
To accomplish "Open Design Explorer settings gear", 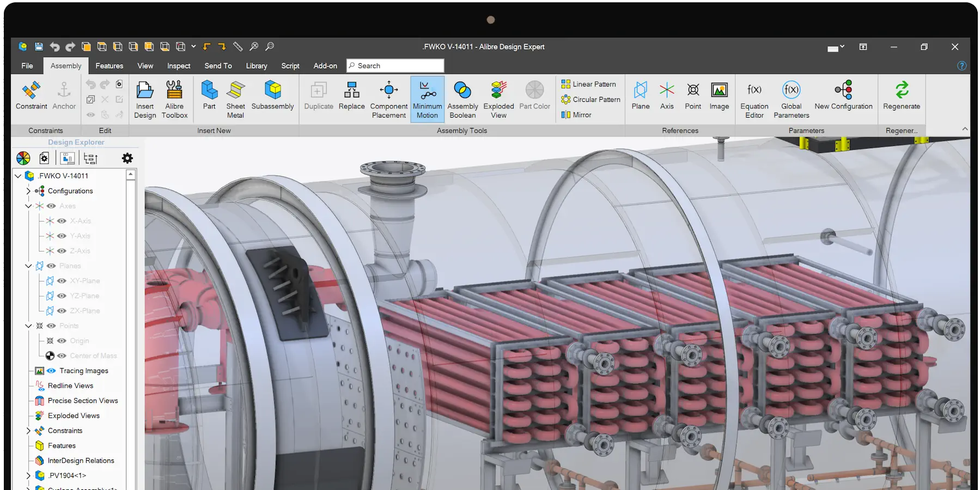I will 127,158.
